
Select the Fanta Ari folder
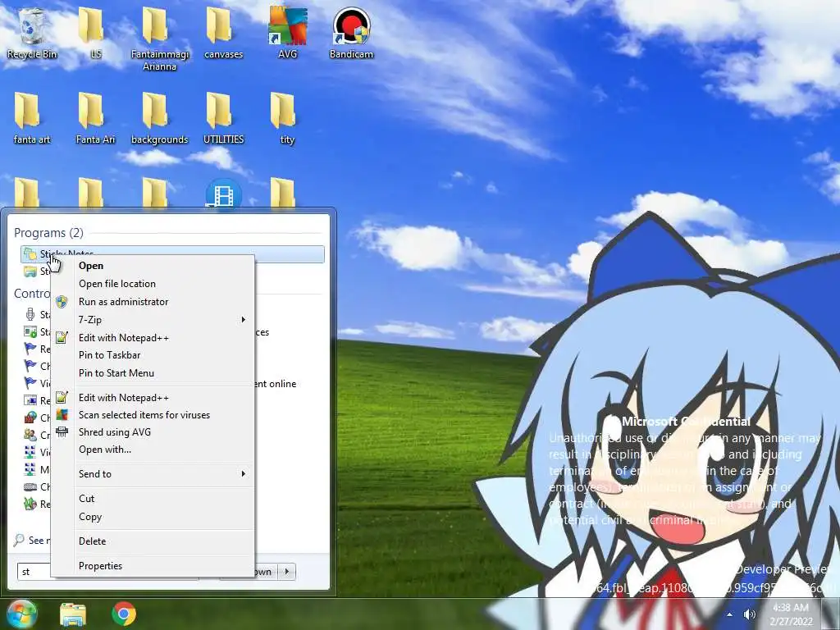tap(95, 118)
